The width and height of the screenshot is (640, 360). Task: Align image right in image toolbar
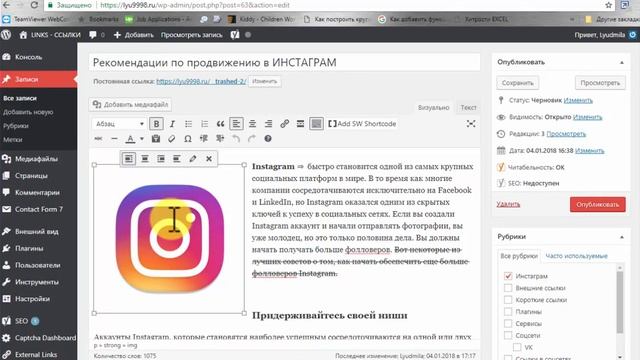point(161,159)
